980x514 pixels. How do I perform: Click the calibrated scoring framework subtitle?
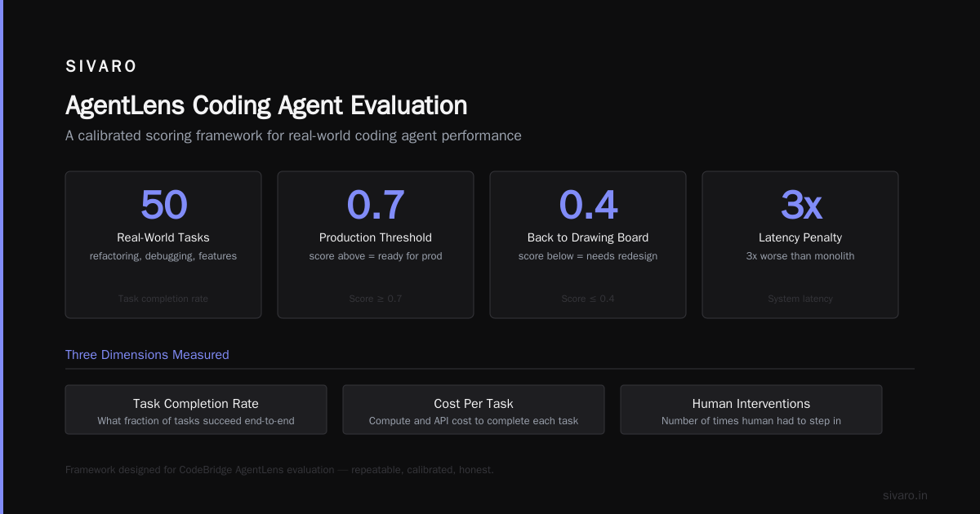(x=293, y=135)
